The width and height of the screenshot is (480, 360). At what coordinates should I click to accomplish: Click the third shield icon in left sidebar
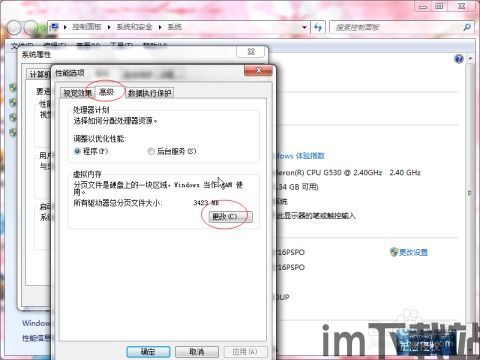[x=13, y=117]
